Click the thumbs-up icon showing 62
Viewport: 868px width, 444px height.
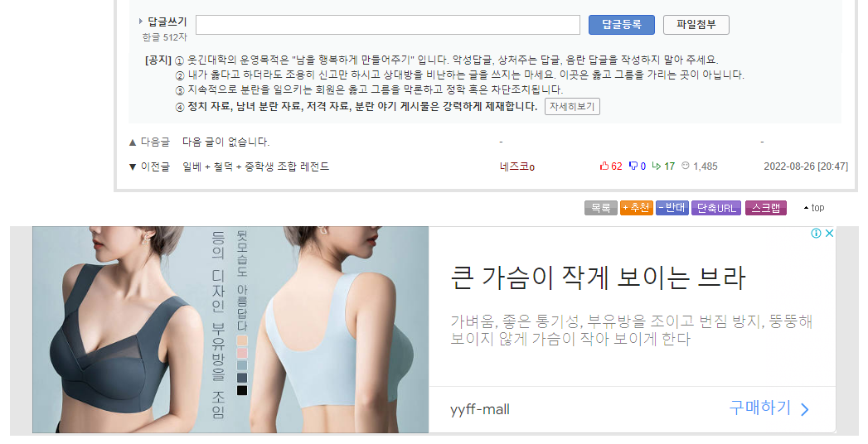pos(604,166)
